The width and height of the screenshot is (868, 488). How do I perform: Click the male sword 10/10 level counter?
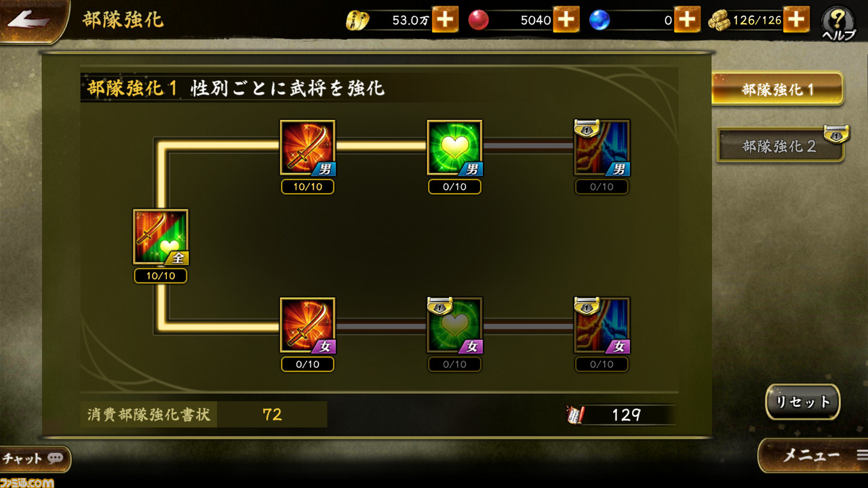pyautogui.click(x=308, y=187)
